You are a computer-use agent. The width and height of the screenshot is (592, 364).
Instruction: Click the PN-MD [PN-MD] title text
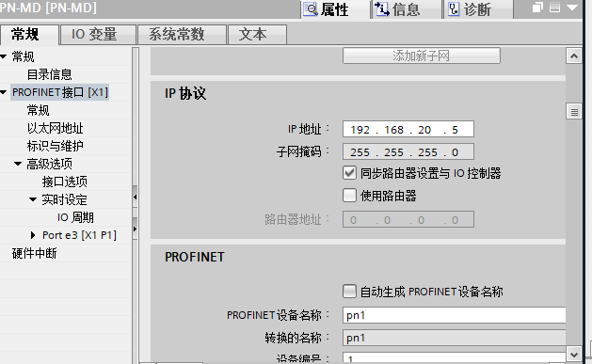point(48,8)
